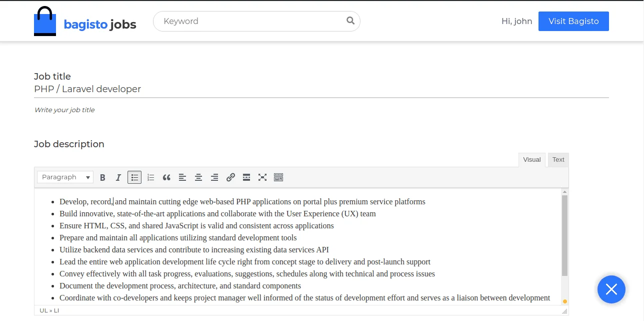Align the text to the left
The width and height of the screenshot is (644, 321).
coord(182,177)
